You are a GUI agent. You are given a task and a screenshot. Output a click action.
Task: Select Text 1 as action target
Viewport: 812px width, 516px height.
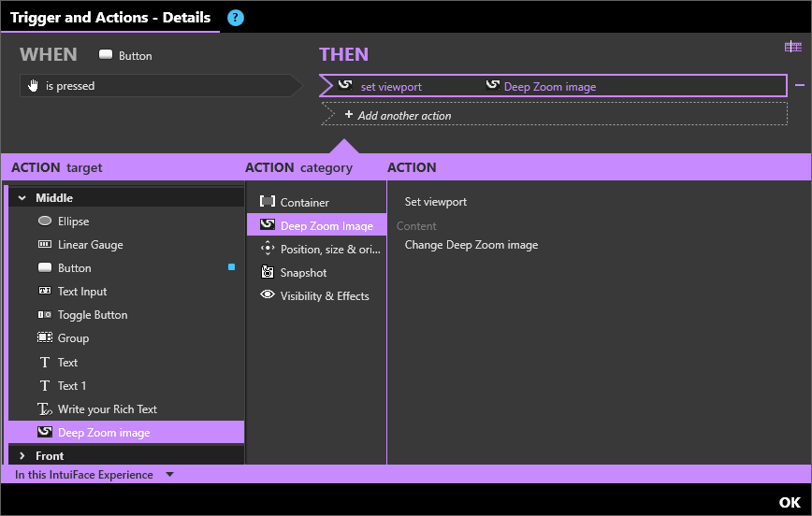pyautogui.click(x=126, y=385)
